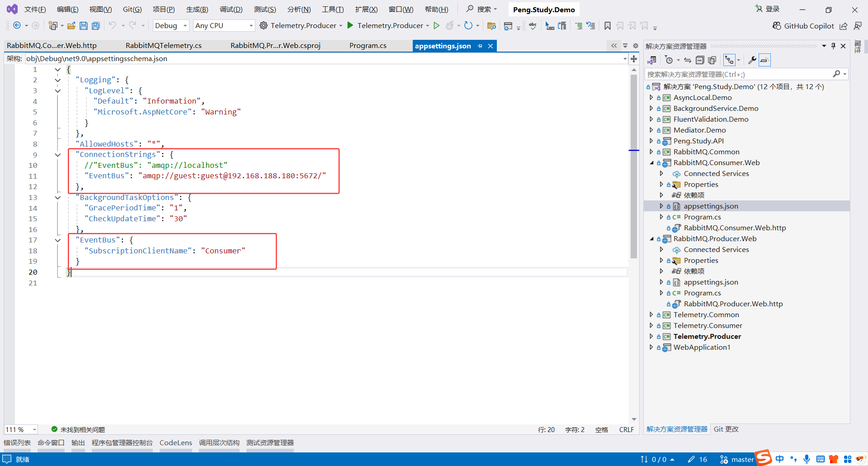Click the microphone icon in the IME bar

coord(807,459)
